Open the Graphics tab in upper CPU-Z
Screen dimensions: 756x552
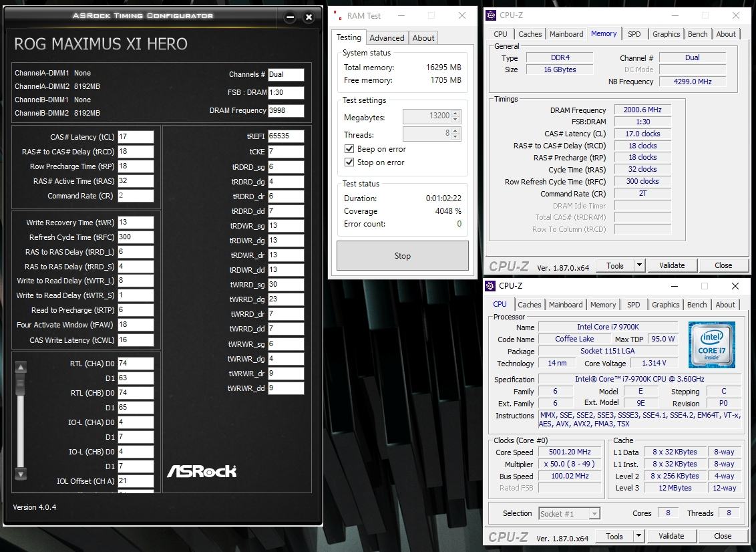click(x=666, y=34)
